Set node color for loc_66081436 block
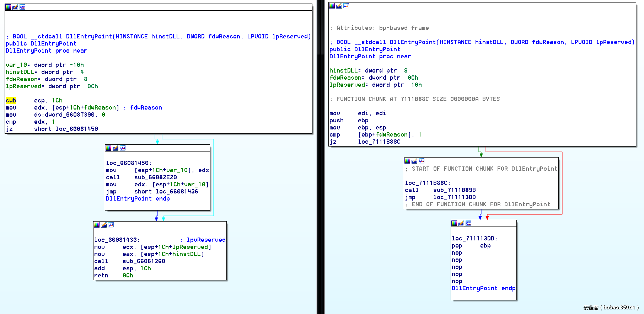This screenshot has height=314, width=644. [x=97, y=225]
